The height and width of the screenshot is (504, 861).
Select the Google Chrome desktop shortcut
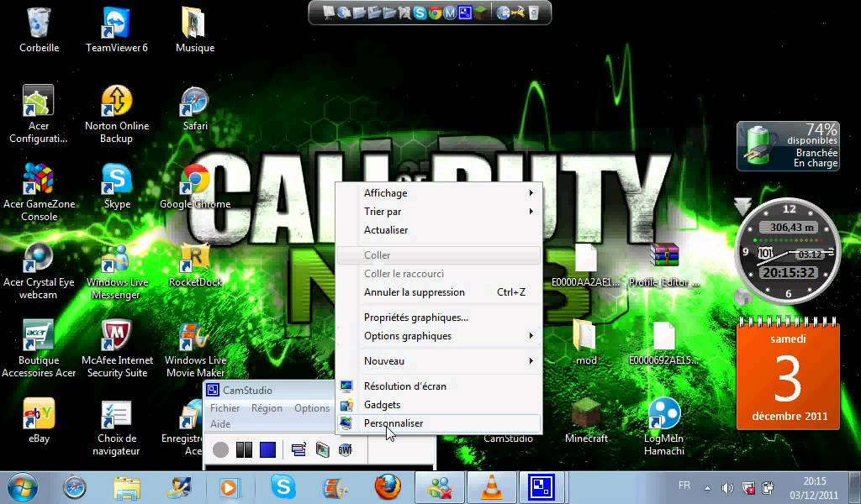pos(195,186)
